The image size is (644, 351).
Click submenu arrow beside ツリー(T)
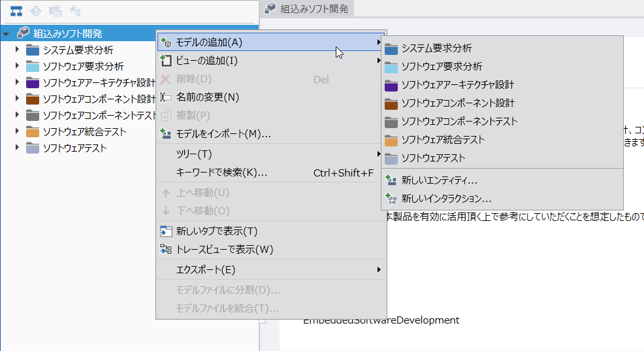point(379,154)
